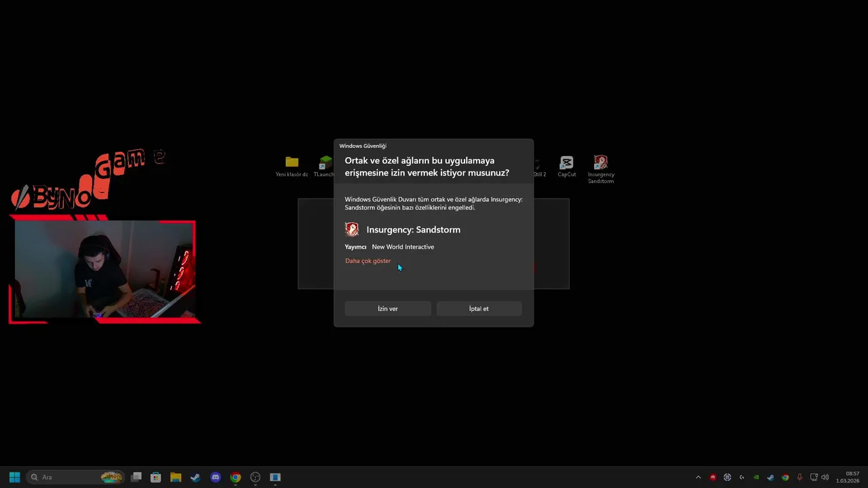Select the CapCut desktop shortcut

coord(567,167)
